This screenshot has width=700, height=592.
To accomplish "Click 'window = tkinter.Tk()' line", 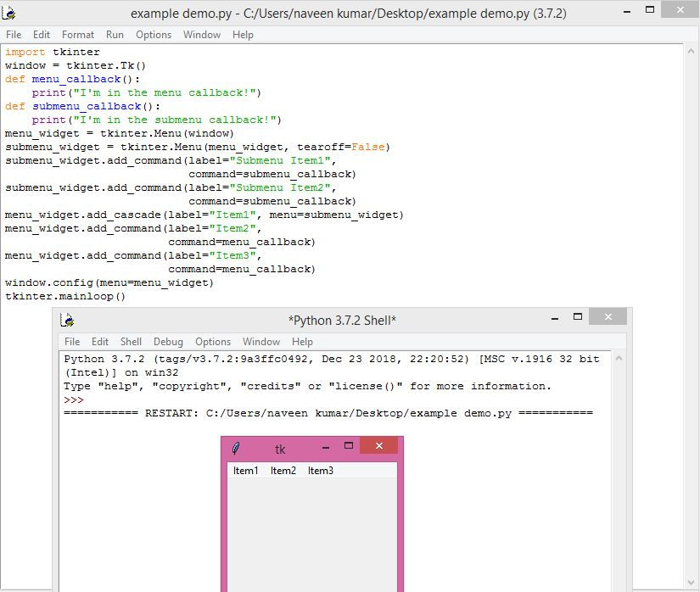I will click(76, 65).
